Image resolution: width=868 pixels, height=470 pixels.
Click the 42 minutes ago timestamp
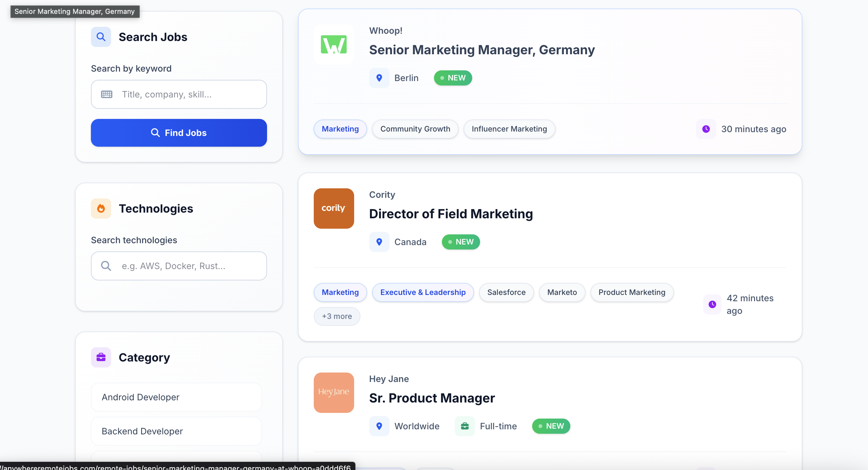(x=750, y=304)
